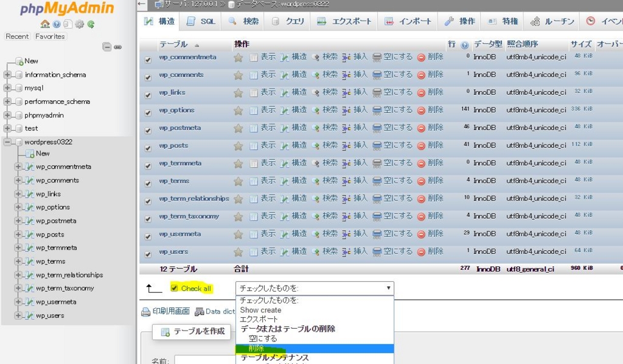Click the New database icon in tree
This screenshot has width=623, height=364.
(x=19, y=61)
